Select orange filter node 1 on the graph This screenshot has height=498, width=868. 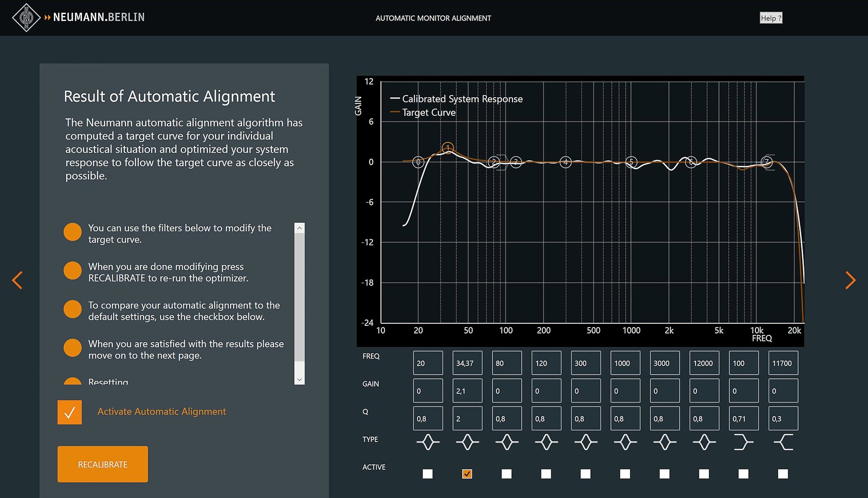pyautogui.click(x=448, y=148)
